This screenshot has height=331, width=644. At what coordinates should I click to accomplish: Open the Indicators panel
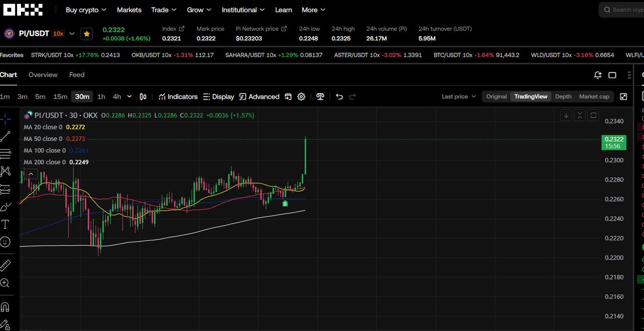coord(178,97)
